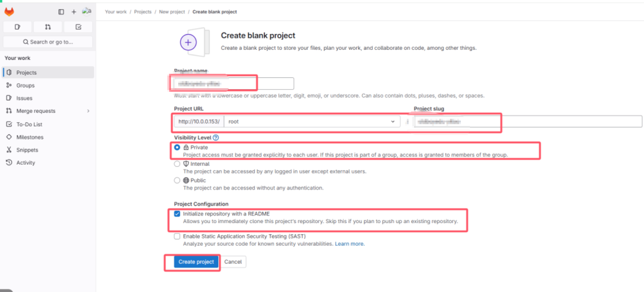Click the GitLab fox logo

point(9,12)
